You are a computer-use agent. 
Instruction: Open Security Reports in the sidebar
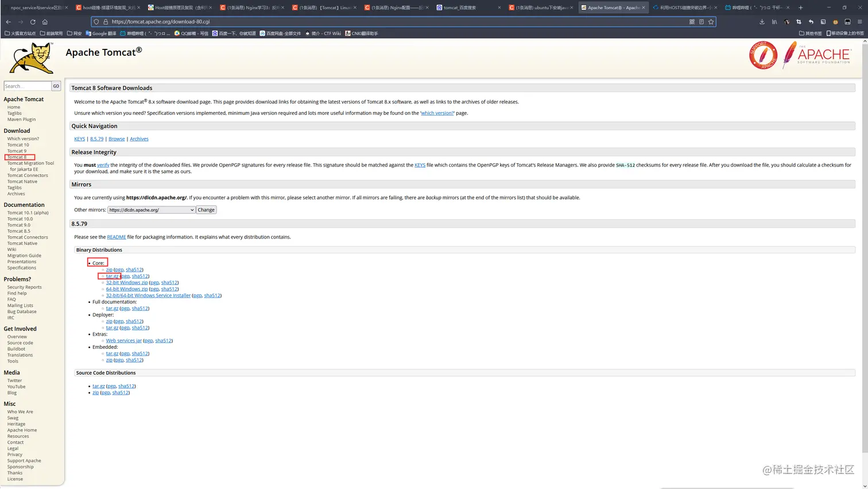click(24, 287)
